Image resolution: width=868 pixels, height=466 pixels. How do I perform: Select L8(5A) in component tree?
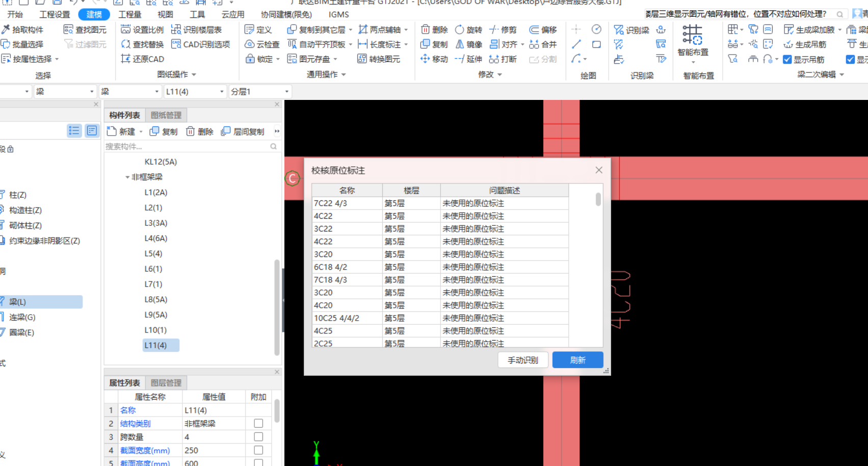pyautogui.click(x=156, y=299)
